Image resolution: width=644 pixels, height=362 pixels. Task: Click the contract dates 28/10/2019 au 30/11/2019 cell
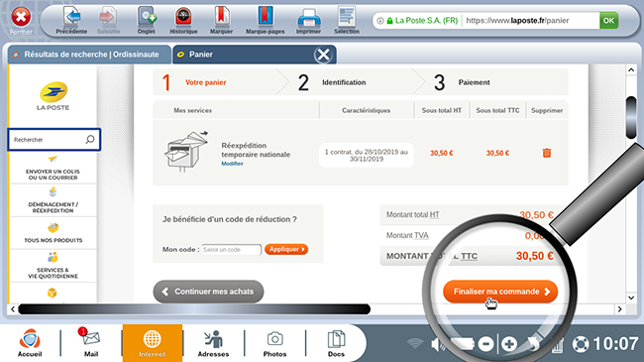tap(367, 155)
